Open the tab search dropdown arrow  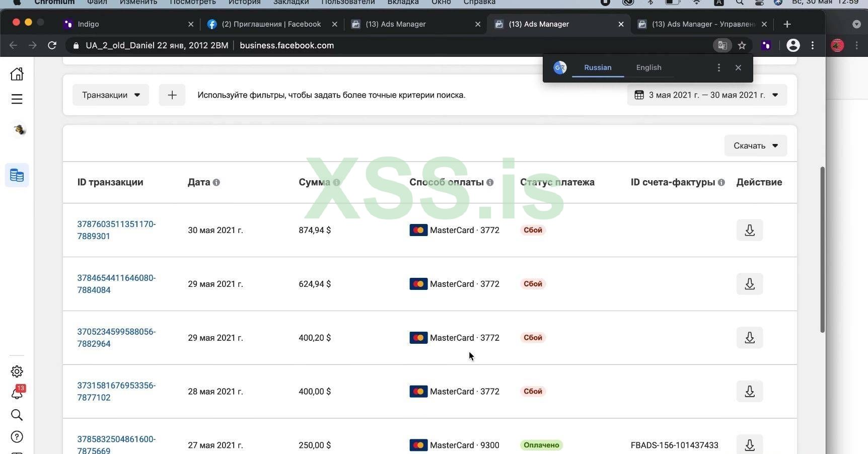coord(856,24)
